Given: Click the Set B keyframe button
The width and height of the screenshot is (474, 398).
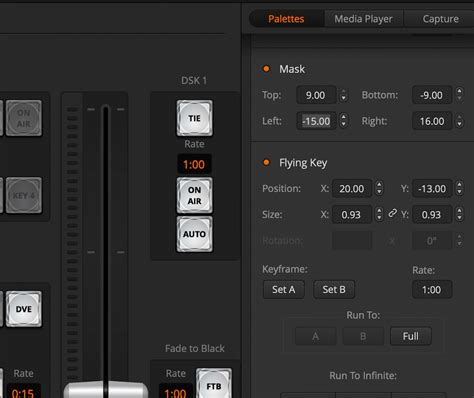Looking at the screenshot, I should (334, 289).
